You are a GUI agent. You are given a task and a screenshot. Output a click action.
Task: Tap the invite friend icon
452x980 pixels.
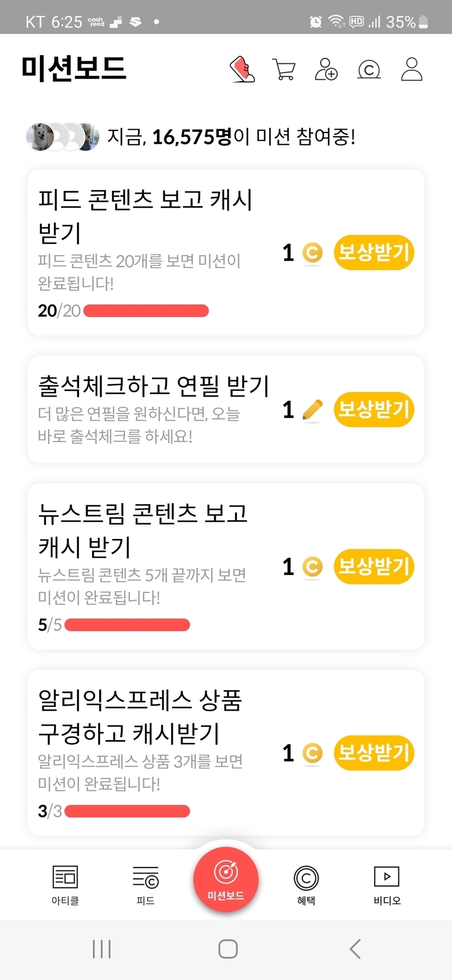click(326, 70)
